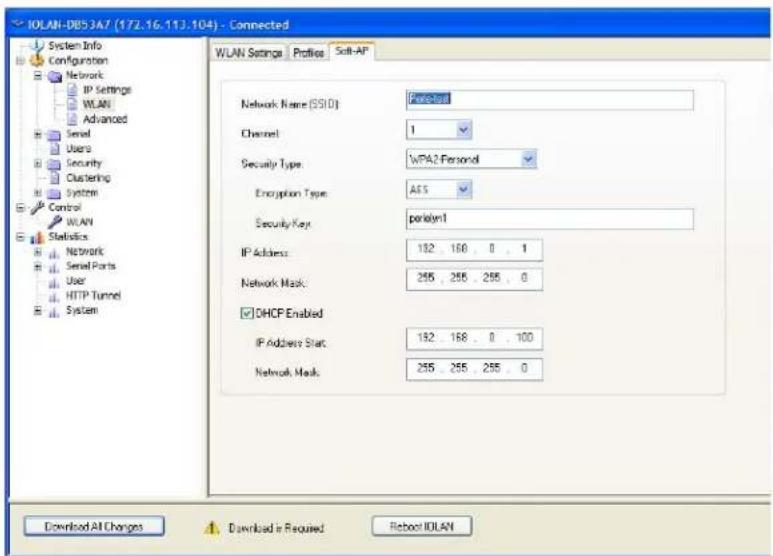Click the IP Address Start field
The height and width of the screenshot is (556, 773).
point(474,339)
